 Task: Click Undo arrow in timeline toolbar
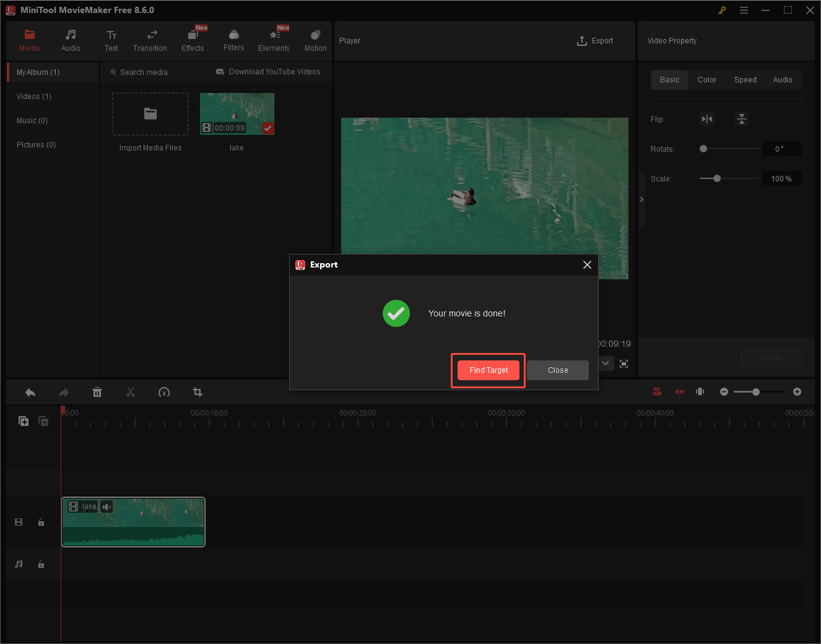pyautogui.click(x=30, y=393)
